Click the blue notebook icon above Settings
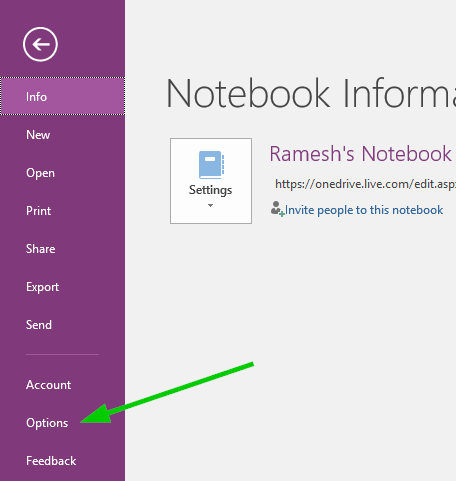Image resolution: width=456 pixels, height=481 pixels. (x=211, y=165)
